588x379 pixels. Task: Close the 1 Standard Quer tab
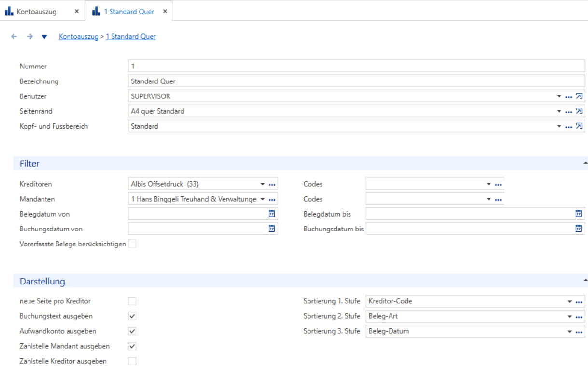coord(165,11)
